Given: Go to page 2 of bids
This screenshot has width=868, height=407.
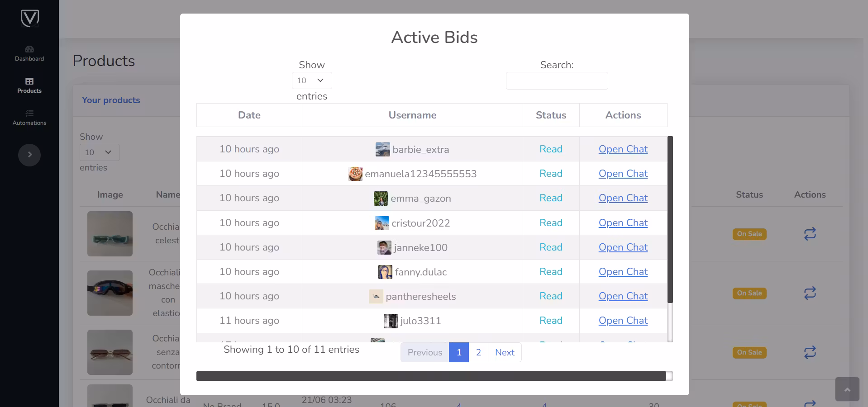Looking at the screenshot, I should click(x=478, y=352).
